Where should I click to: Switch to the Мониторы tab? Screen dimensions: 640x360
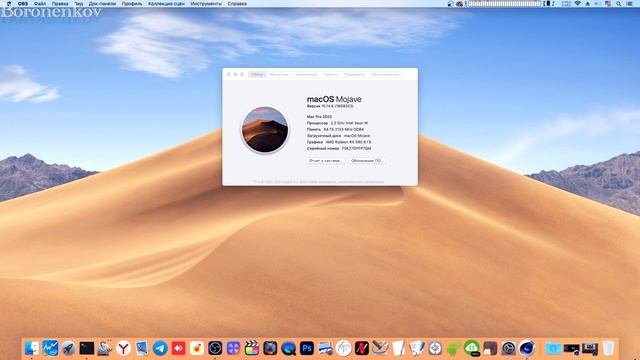[x=279, y=74]
